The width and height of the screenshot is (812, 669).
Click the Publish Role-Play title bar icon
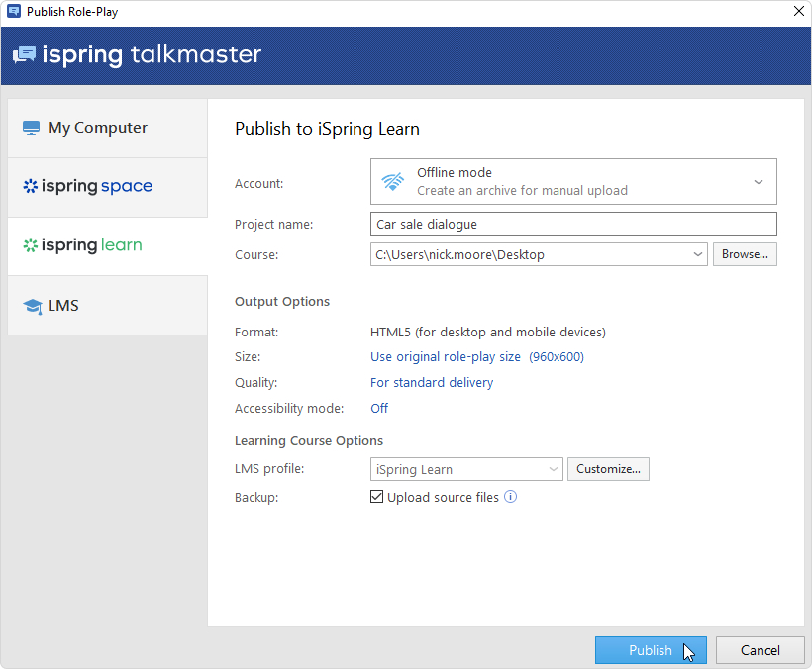click(x=13, y=12)
